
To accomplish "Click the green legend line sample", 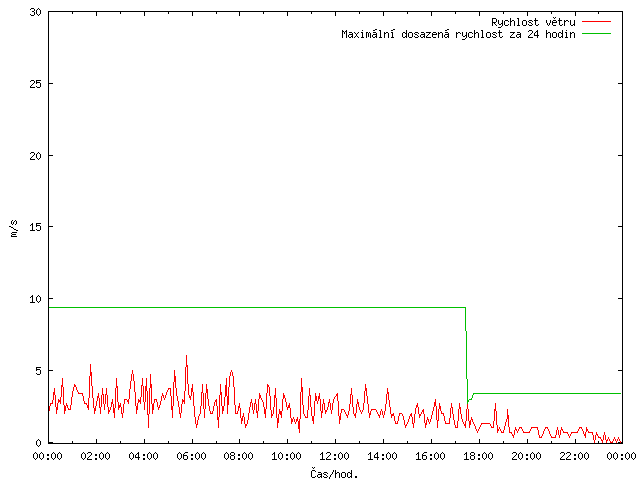I will (596, 33).
